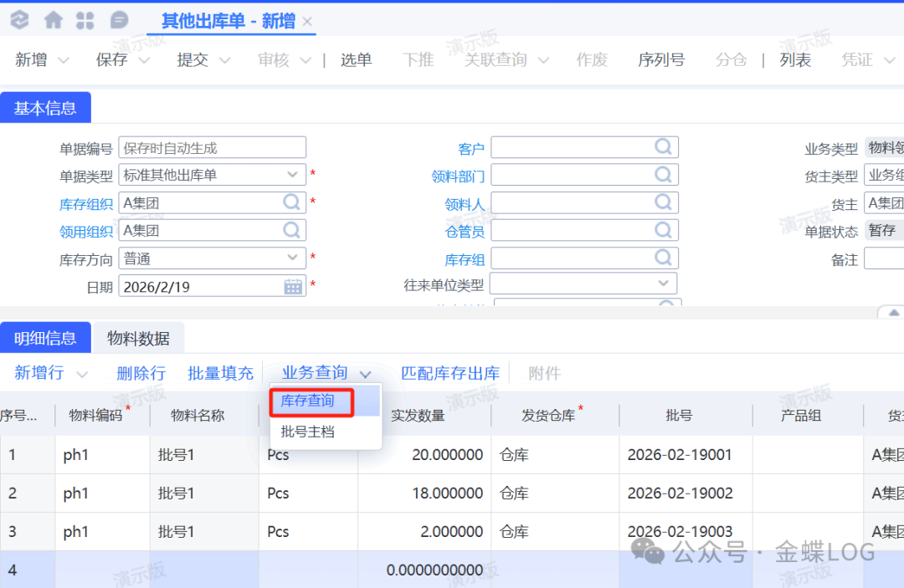This screenshot has width=904, height=588.
Task: Click the 删除行 button
Action: 141,373
